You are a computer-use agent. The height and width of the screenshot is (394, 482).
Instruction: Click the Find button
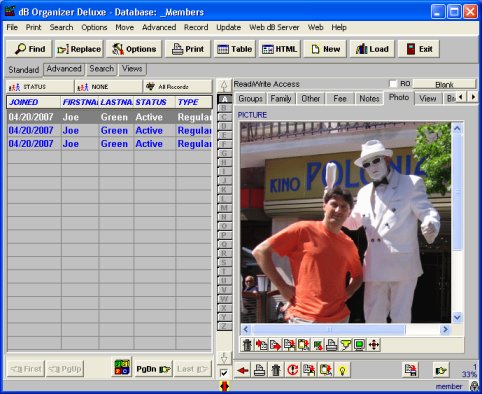pyautogui.click(x=29, y=49)
